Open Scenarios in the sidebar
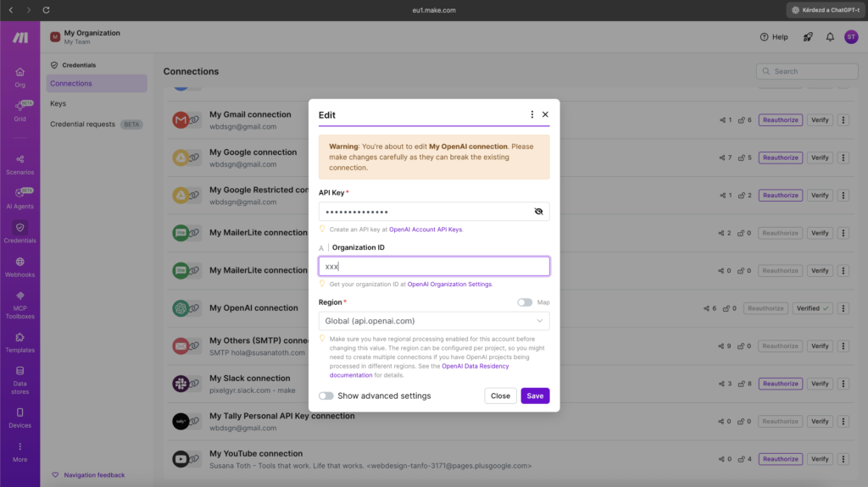This screenshot has width=868, height=487. [20, 165]
